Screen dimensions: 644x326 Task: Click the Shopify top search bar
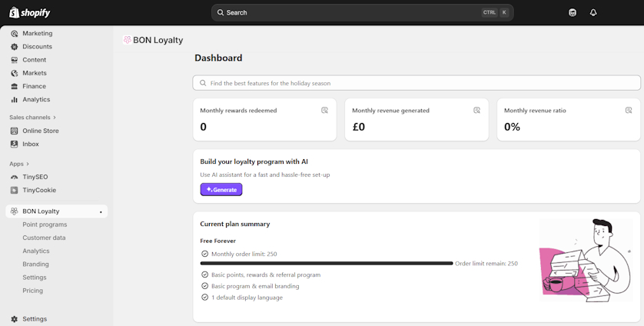point(362,13)
